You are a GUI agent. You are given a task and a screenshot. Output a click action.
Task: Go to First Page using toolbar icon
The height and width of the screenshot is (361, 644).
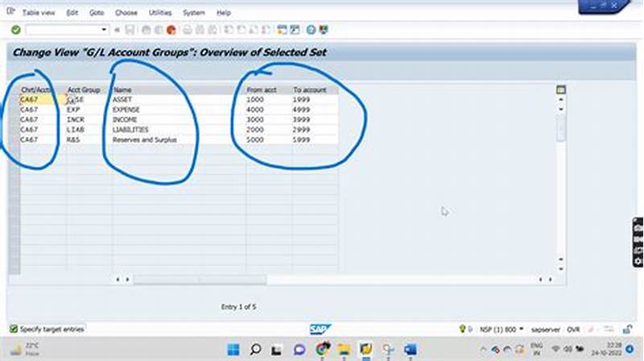coord(229,30)
